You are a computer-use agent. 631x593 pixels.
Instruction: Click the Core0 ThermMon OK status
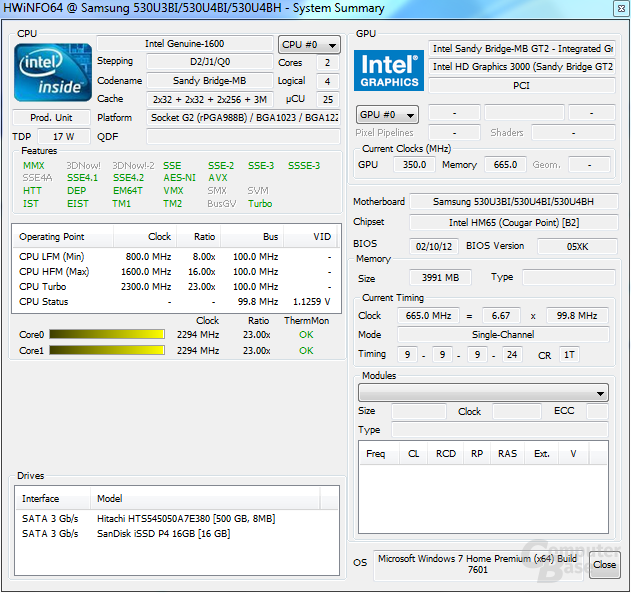click(x=306, y=334)
